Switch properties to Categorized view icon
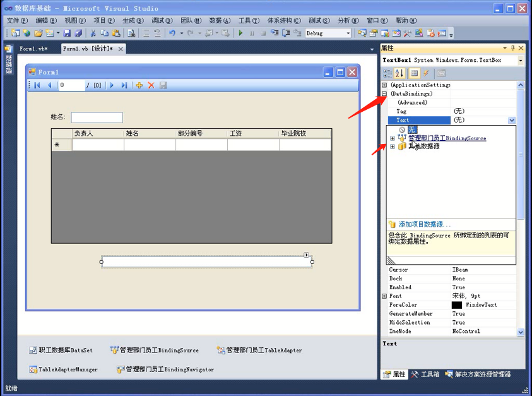Screen dimensions: 532x396 coord(387,73)
